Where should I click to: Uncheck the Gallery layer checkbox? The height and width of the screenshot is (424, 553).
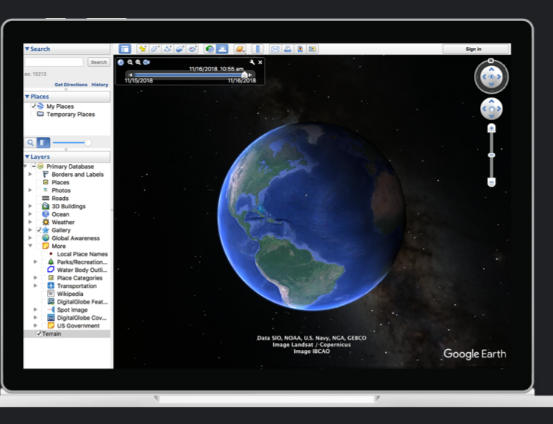38,230
